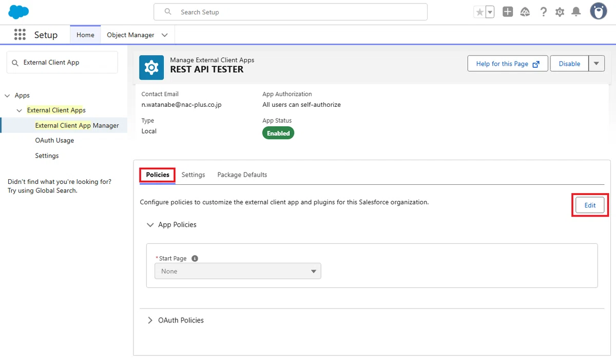Open the dropdown arrow next to Disable

(x=596, y=64)
